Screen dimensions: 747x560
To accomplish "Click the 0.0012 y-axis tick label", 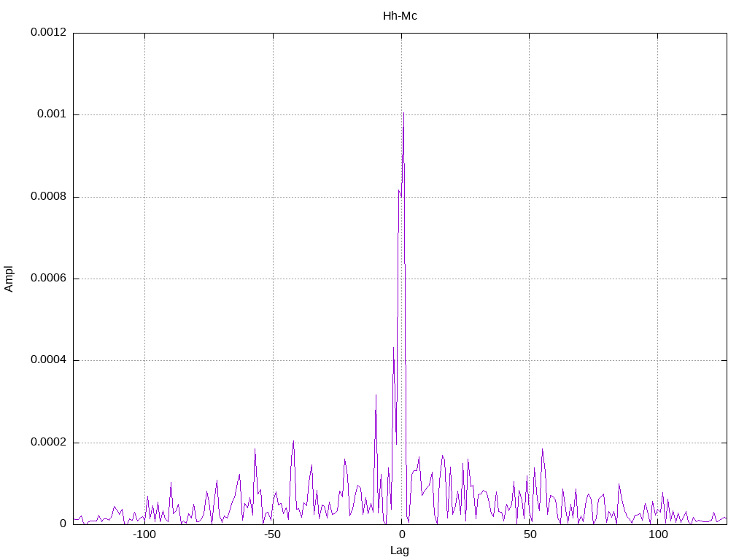I will [x=49, y=32].
